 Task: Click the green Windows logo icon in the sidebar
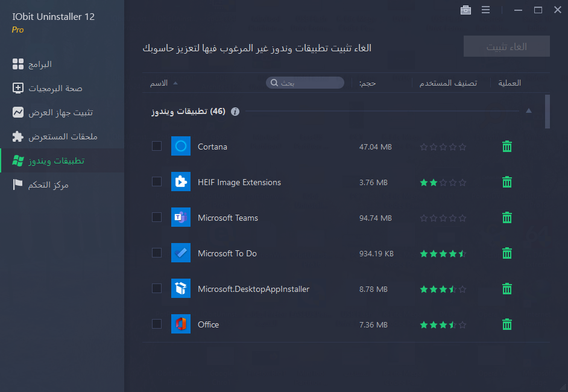point(17,160)
